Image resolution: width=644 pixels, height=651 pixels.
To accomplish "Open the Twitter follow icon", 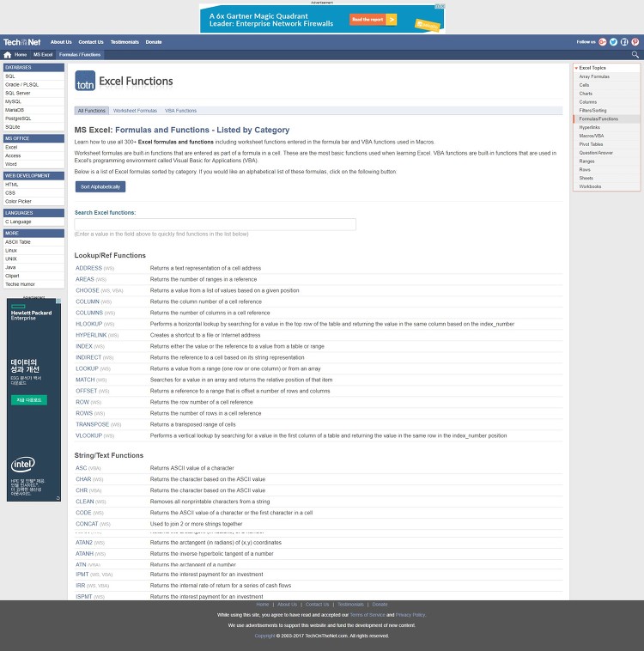I will click(x=613, y=42).
